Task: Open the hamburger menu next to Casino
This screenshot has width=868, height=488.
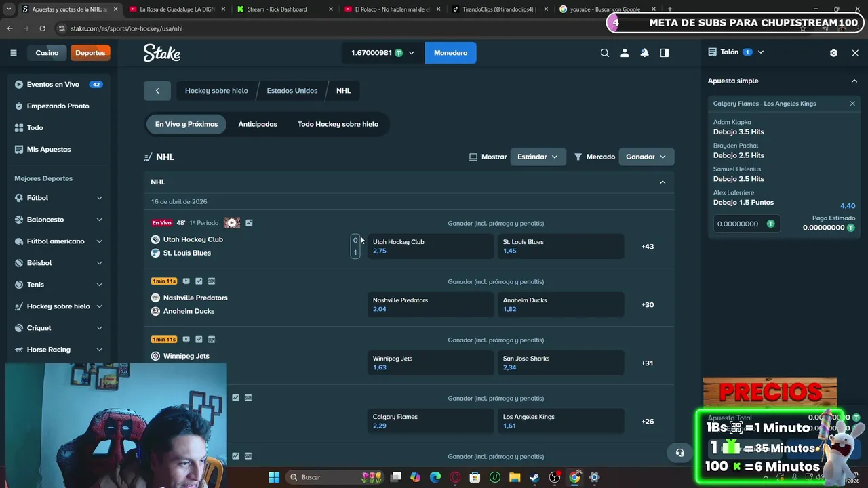Action: click(13, 53)
